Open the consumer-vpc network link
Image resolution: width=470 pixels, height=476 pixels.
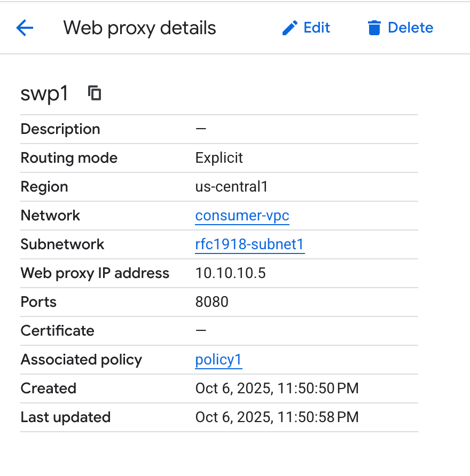coord(242,216)
